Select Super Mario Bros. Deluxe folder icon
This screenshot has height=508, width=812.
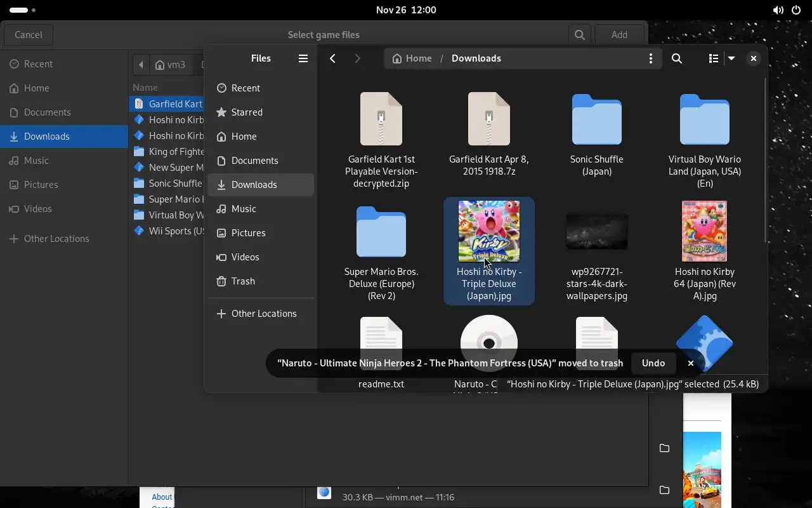pyautogui.click(x=381, y=232)
